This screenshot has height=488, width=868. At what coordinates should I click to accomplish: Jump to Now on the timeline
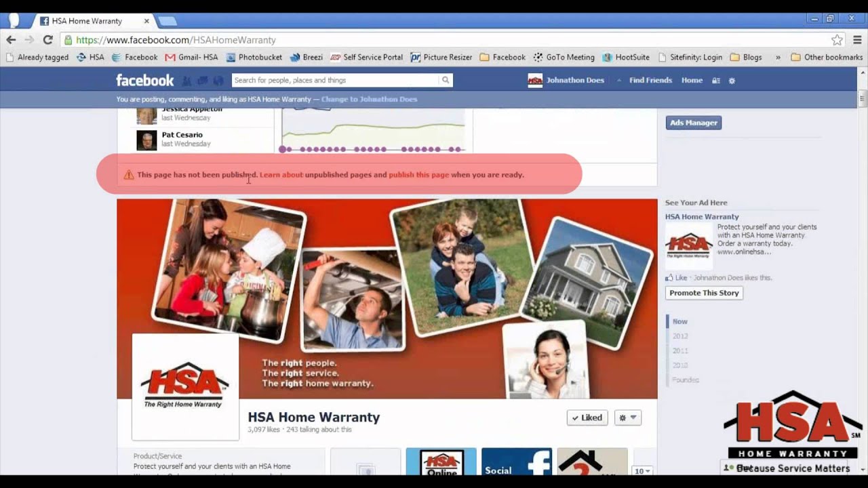coord(679,322)
